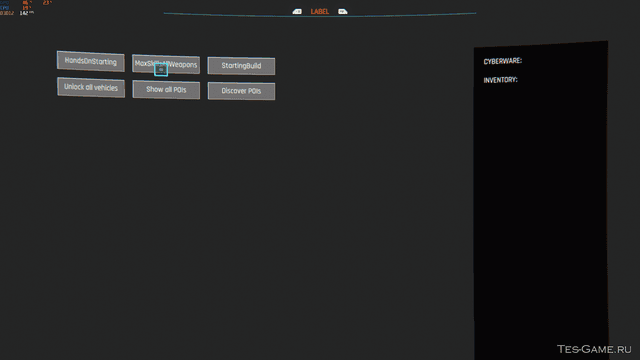640x360 pixels.
Task: Click the CYBERWARE heading in side panel
Action: pyautogui.click(x=502, y=61)
